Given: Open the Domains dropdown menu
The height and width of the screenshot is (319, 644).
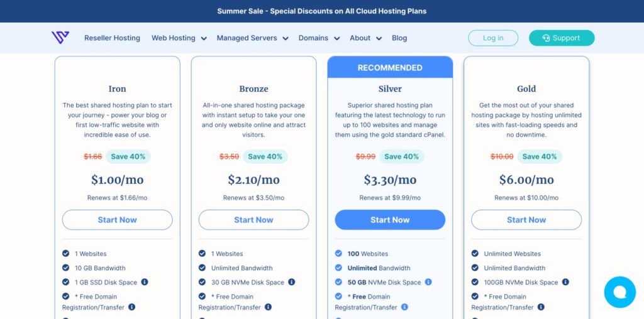Looking at the screenshot, I should [319, 38].
